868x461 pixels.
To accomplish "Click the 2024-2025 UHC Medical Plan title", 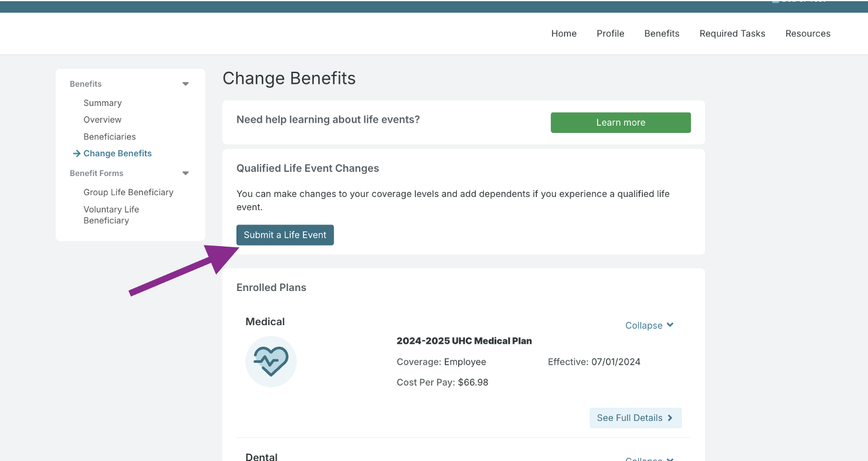I will (464, 341).
